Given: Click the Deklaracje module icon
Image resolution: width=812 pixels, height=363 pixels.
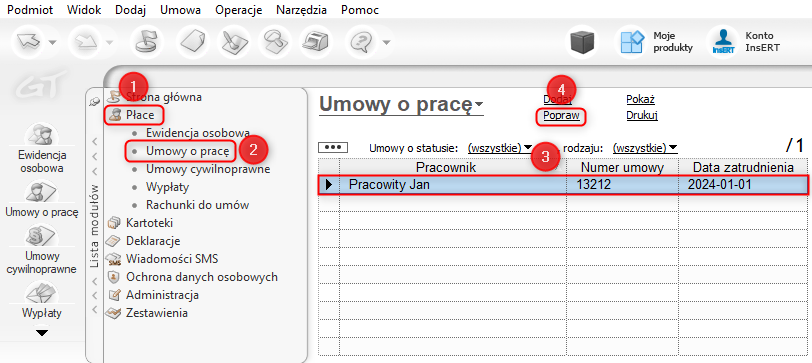Looking at the screenshot, I should (x=113, y=241).
